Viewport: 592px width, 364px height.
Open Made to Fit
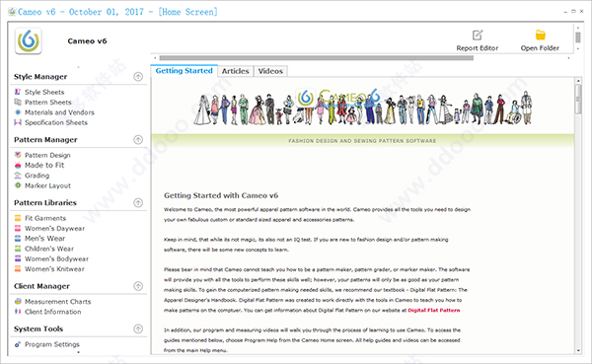click(44, 165)
